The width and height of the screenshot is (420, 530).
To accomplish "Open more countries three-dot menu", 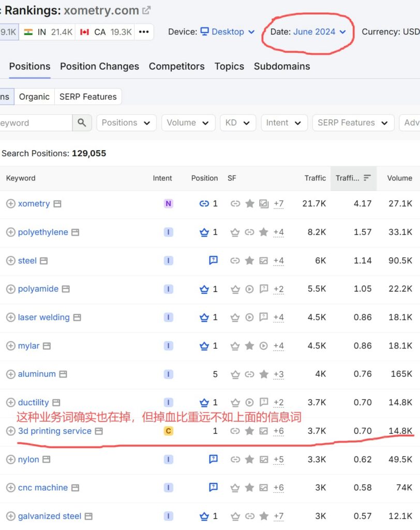I will 144,32.
